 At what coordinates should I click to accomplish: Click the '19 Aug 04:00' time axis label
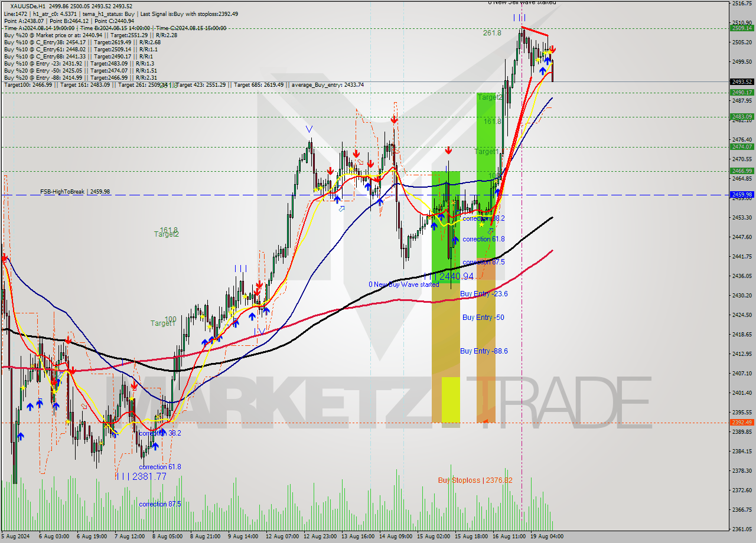tap(546, 537)
